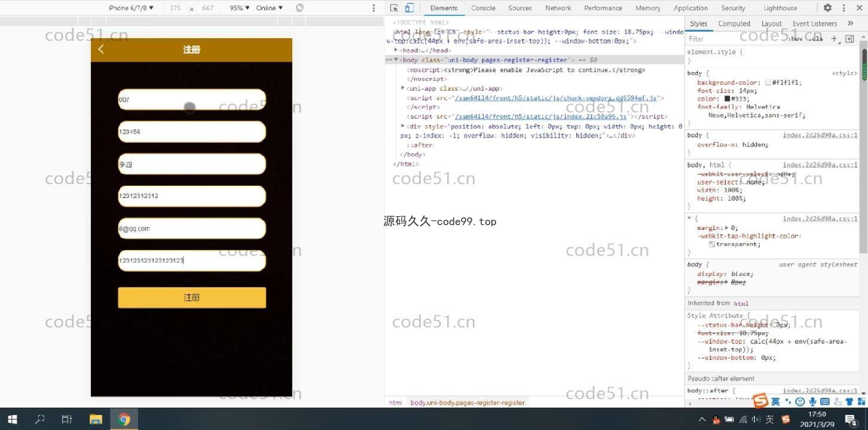Toggle the device toolbar icon
The width and height of the screenshot is (868, 430).
click(409, 8)
